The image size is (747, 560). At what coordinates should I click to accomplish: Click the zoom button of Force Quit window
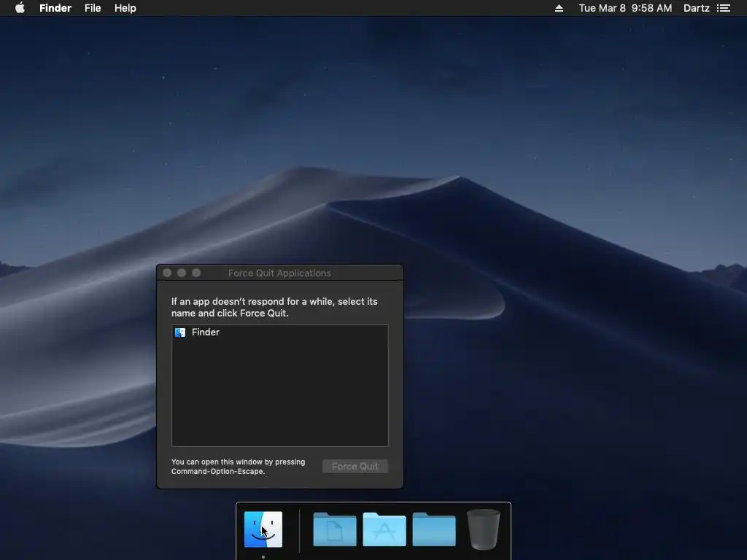[x=196, y=273]
